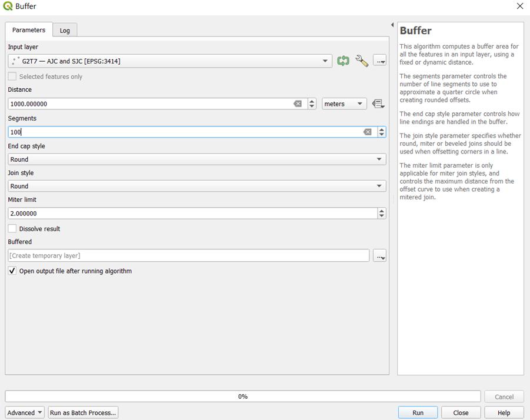Clear the Distance value field
The width and height of the screenshot is (530, 420).
(298, 104)
